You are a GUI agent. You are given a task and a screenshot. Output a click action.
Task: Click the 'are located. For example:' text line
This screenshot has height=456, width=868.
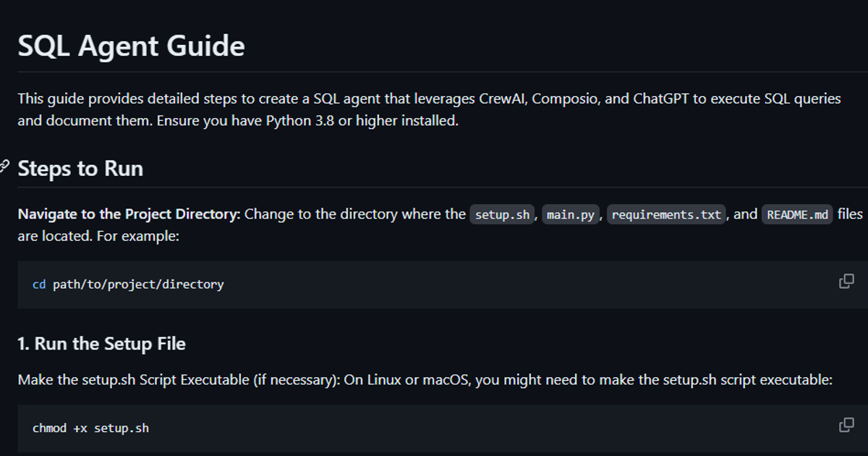98,236
